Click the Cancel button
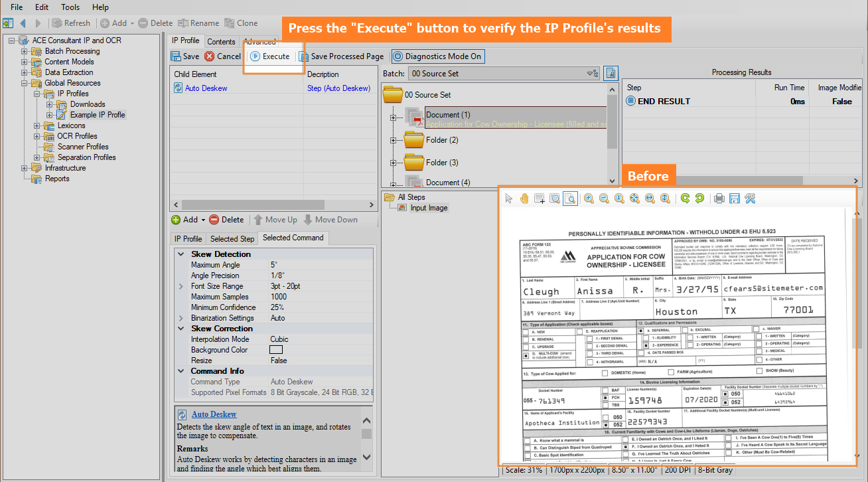Viewport: 868px width, 482px height. tap(223, 56)
